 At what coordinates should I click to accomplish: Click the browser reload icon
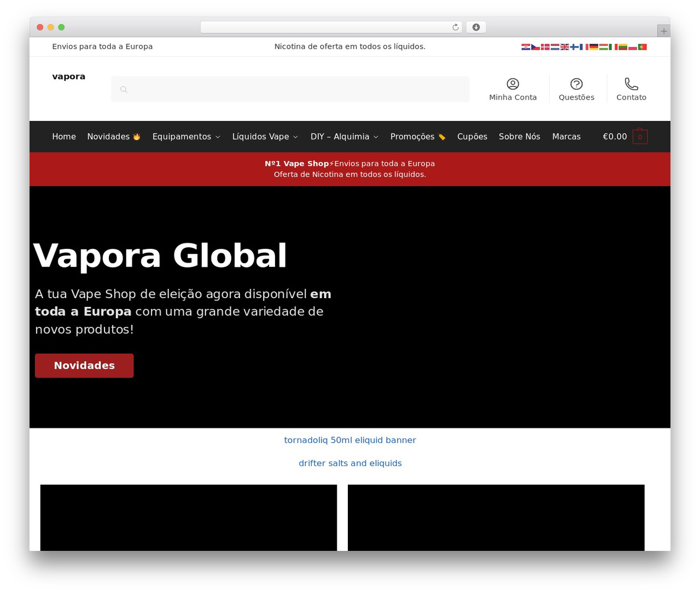[456, 27]
